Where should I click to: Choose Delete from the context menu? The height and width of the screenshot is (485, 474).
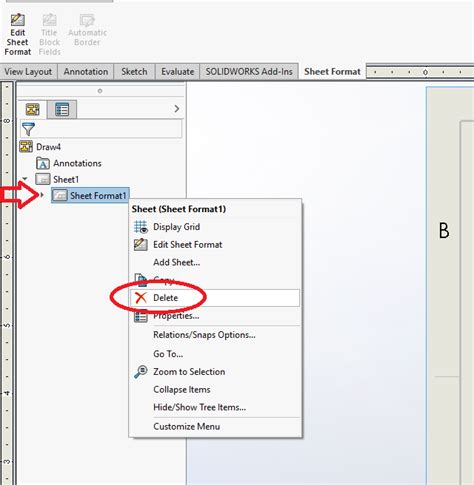pyautogui.click(x=216, y=298)
